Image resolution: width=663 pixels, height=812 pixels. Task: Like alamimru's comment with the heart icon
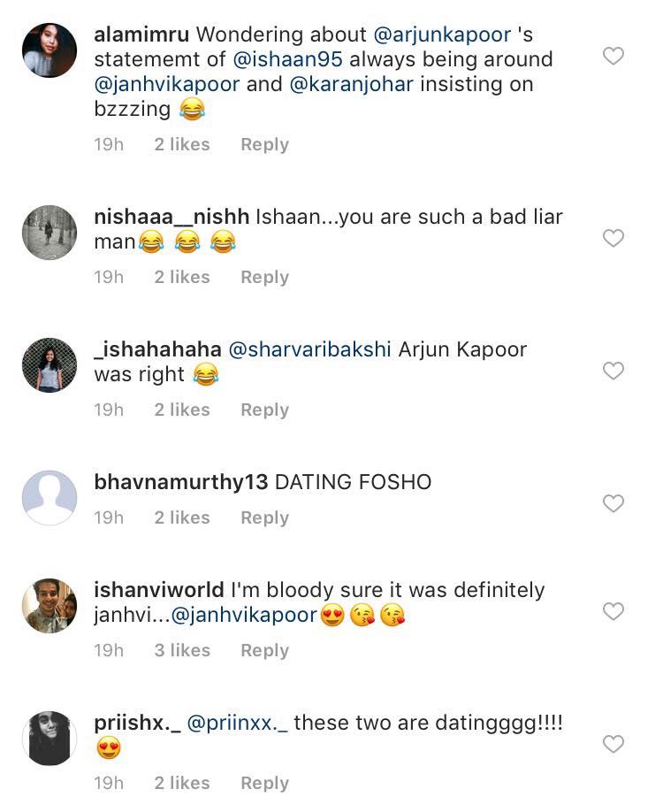pyautogui.click(x=613, y=56)
